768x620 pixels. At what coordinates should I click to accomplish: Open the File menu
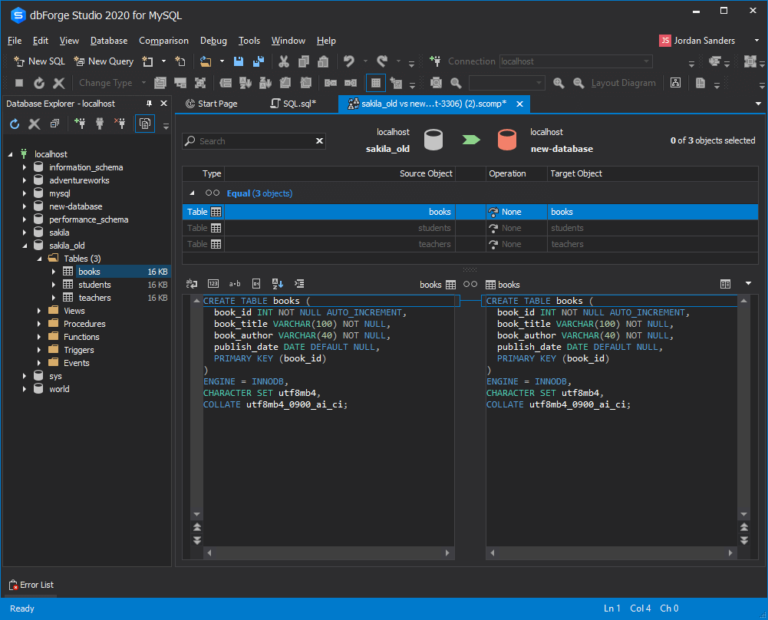coord(14,41)
